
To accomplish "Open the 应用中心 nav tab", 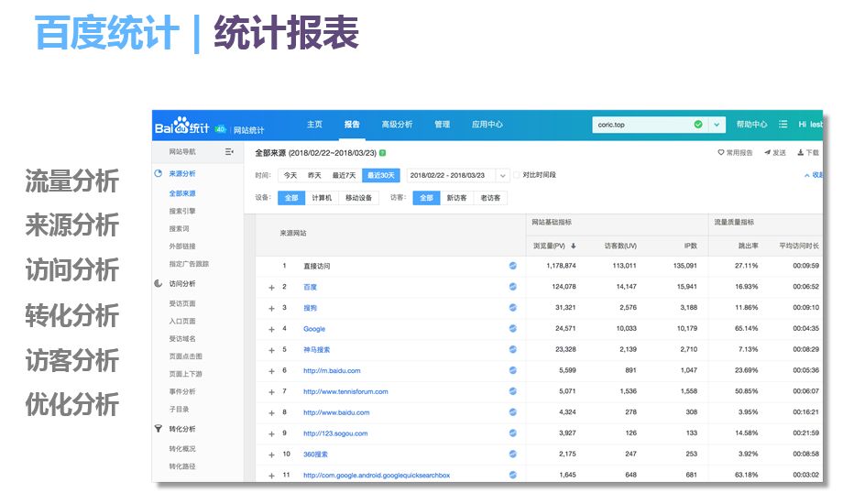I will coord(487,125).
